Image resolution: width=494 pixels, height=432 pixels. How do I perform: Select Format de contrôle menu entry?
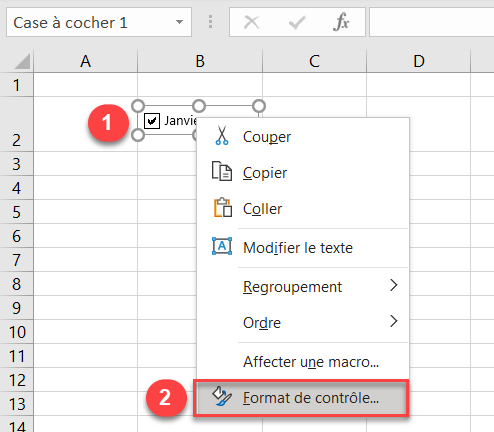tap(301, 398)
